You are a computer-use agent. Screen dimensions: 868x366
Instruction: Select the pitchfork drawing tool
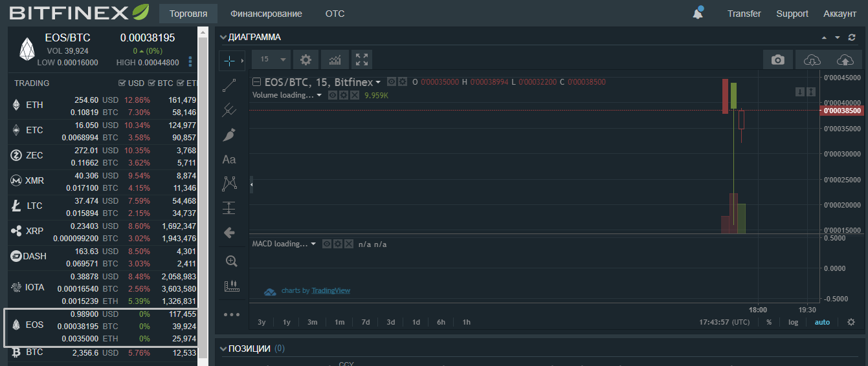coord(229,110)
